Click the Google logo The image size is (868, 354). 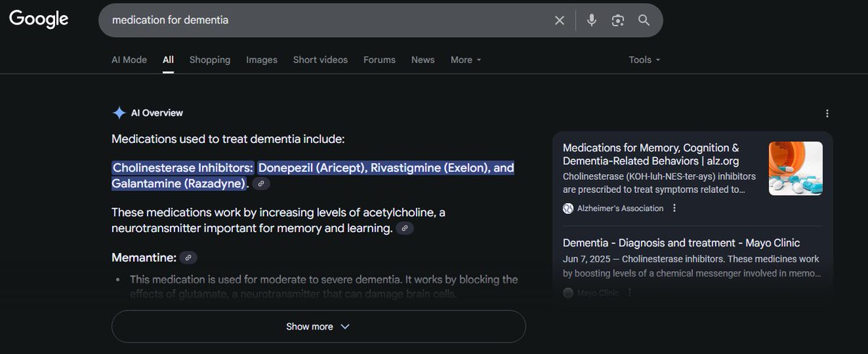[39, 20]
